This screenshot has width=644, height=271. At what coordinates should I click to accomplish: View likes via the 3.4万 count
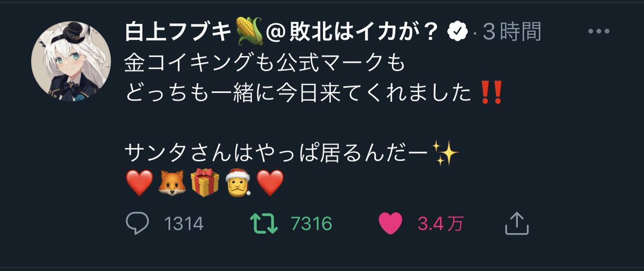[x=440, y=224]
